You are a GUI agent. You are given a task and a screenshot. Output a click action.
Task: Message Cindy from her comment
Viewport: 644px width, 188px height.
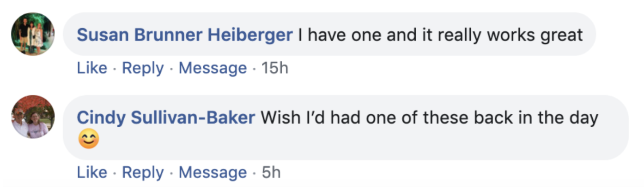tap(213, 172)
